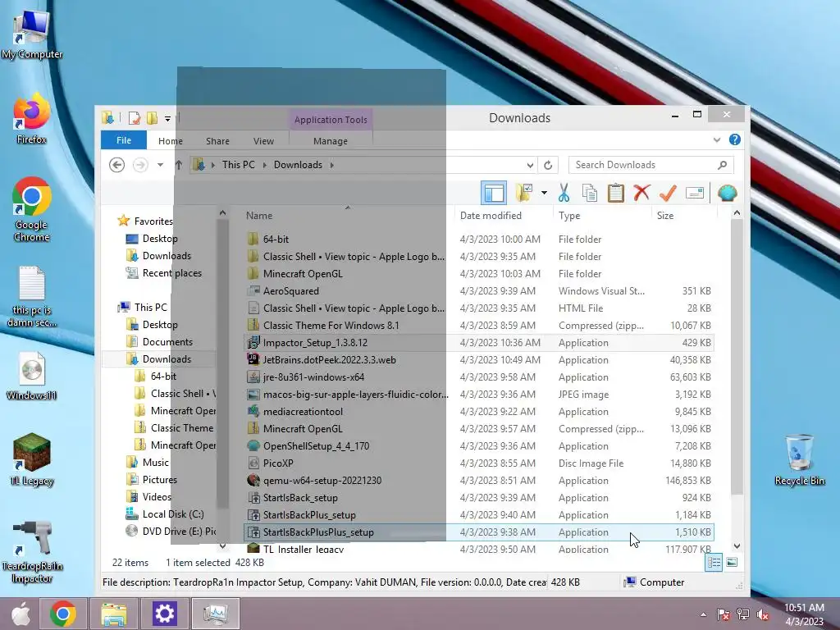The width and height of the screenshot is (840, 630).
Task: Select Pictures in navigation pane
Action: tap(159, 479)
